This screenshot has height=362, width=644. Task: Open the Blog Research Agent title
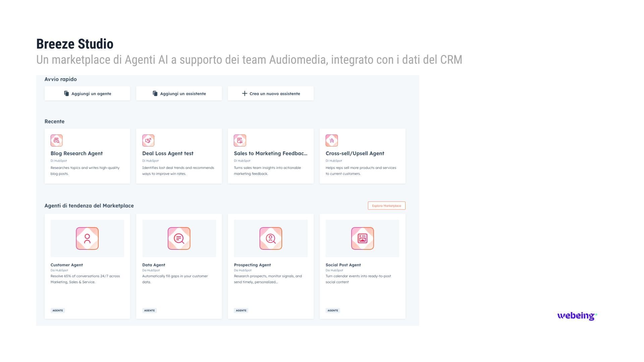pyautogui.click(x=76, y=153)
